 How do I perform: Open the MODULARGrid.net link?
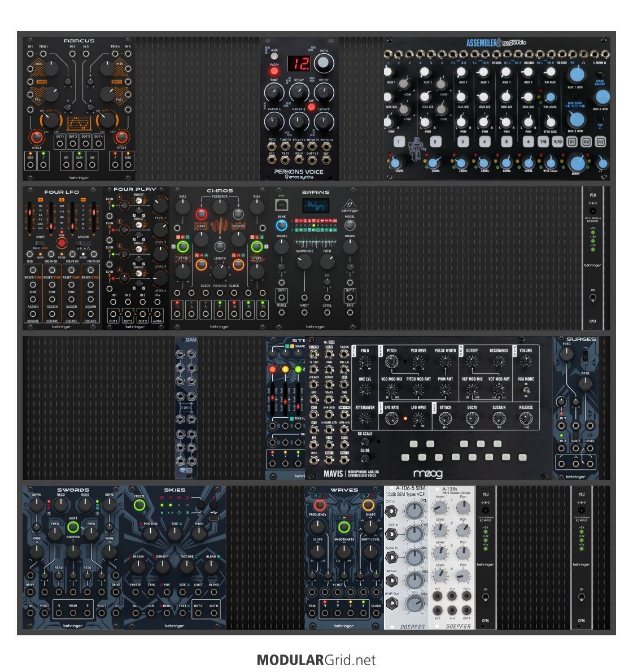316,660
